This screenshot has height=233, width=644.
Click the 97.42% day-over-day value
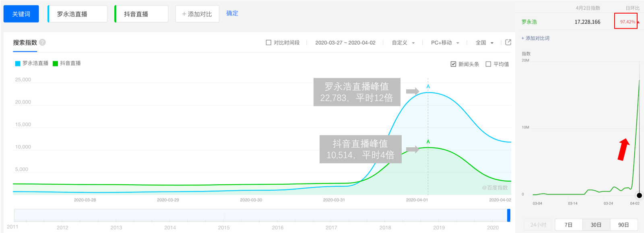pos(627,22)
